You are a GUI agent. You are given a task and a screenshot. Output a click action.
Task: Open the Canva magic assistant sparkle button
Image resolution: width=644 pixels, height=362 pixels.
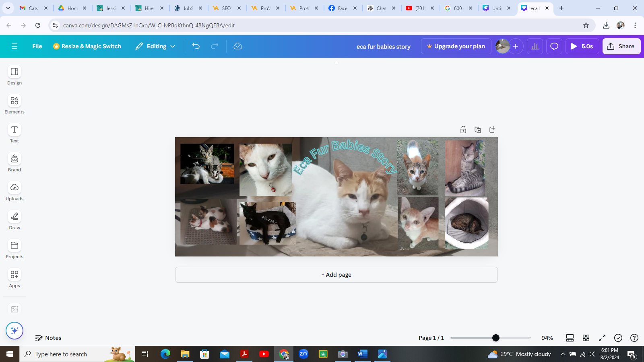coord(14,331)
